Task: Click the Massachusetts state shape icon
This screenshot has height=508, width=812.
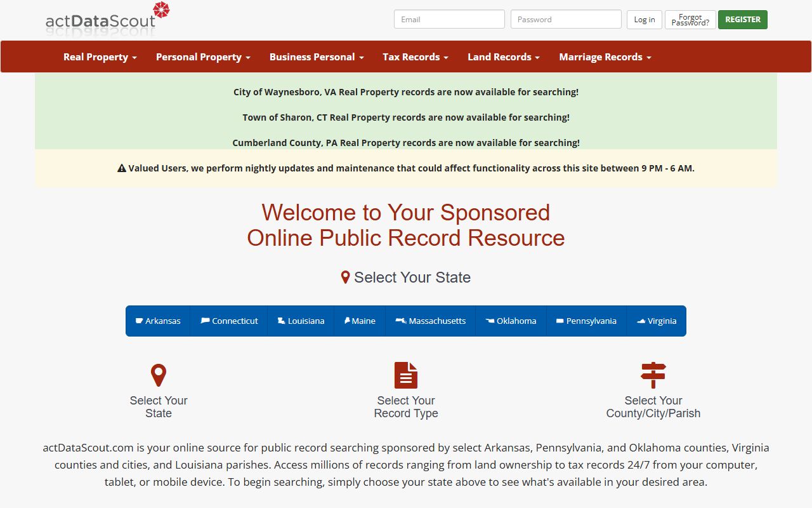Action: point(401,321)
